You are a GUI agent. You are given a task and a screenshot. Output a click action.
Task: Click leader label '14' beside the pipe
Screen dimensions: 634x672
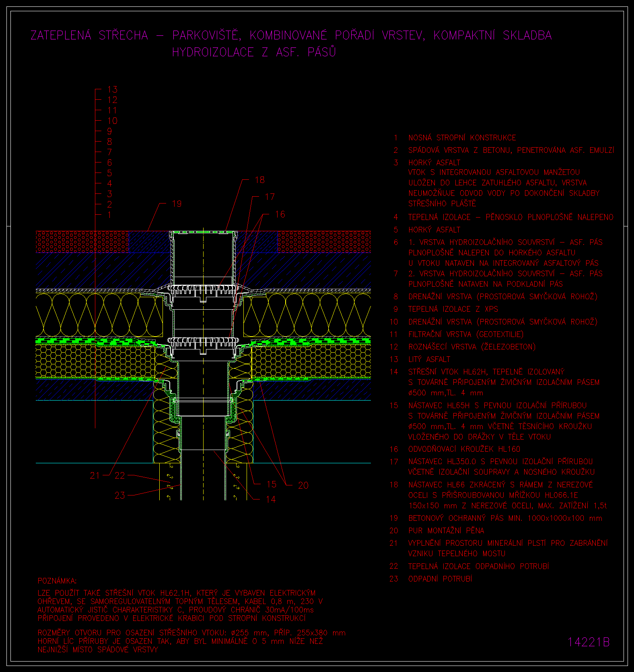[x=271, y=499]
